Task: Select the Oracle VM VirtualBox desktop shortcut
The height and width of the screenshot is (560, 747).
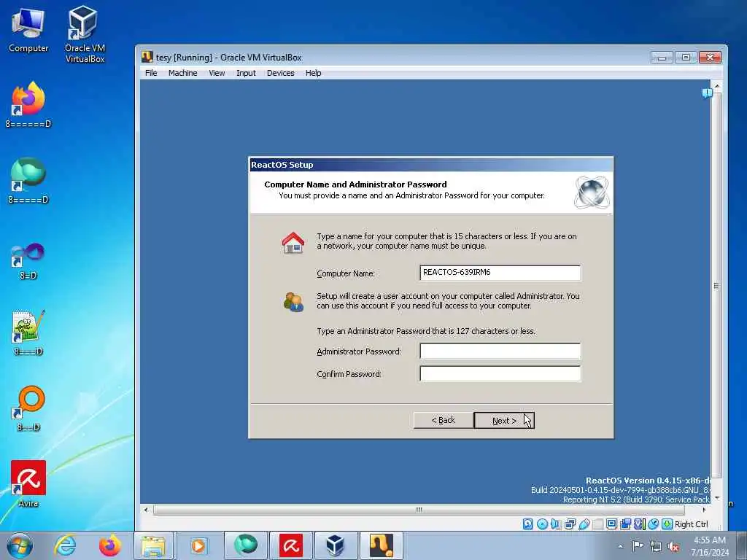Action: coord(85,34)
